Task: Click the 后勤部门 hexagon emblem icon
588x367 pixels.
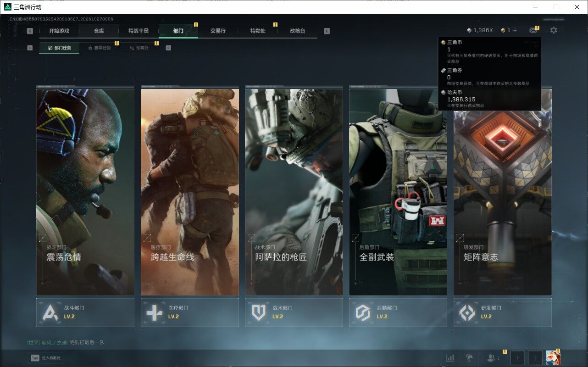Action: [x=363, y=312]
